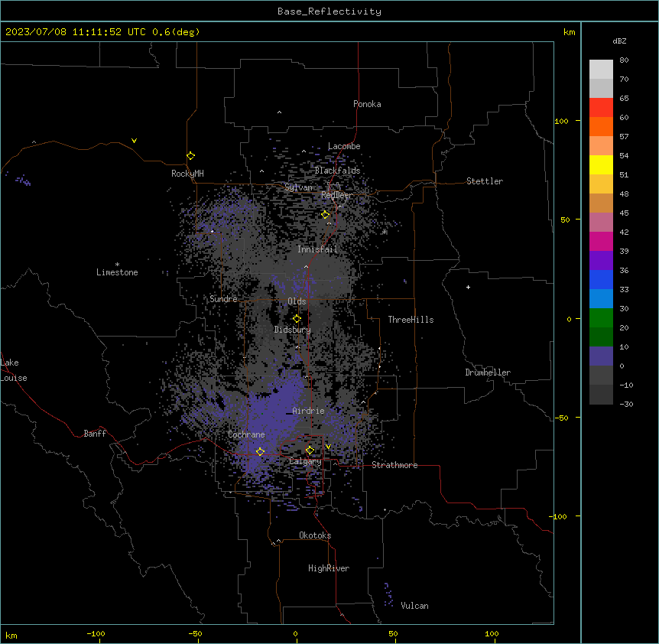
Task: Click the yellow marker near RockyMH
Action: pyautogui.click(x=190, y=156)
